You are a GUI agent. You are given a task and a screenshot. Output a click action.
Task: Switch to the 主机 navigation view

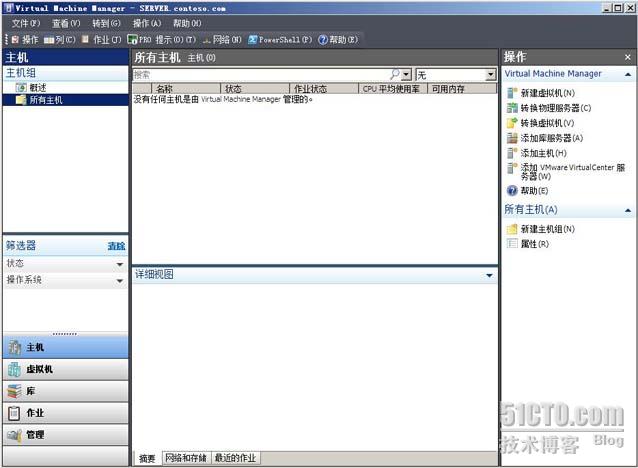[65, 347]
